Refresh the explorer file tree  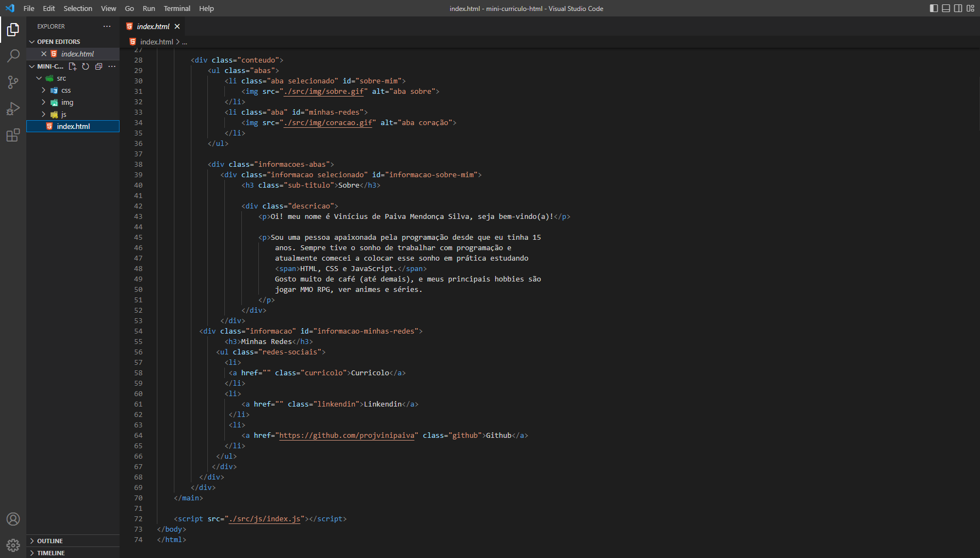86,66
